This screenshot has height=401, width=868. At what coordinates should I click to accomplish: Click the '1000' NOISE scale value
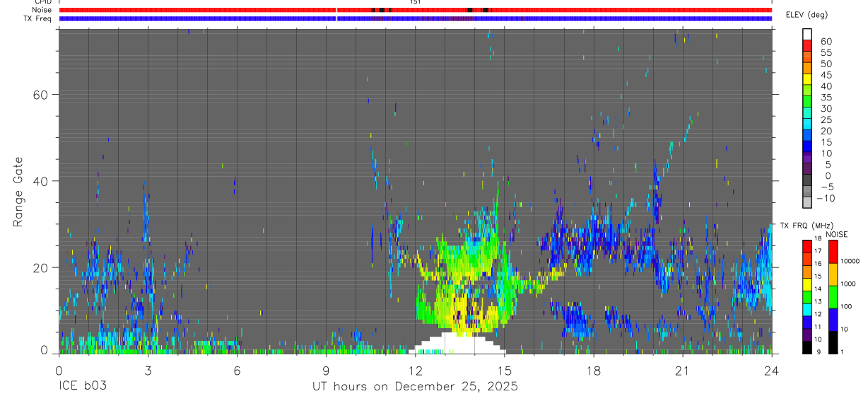pyautogui.click(x=848, y=284)
